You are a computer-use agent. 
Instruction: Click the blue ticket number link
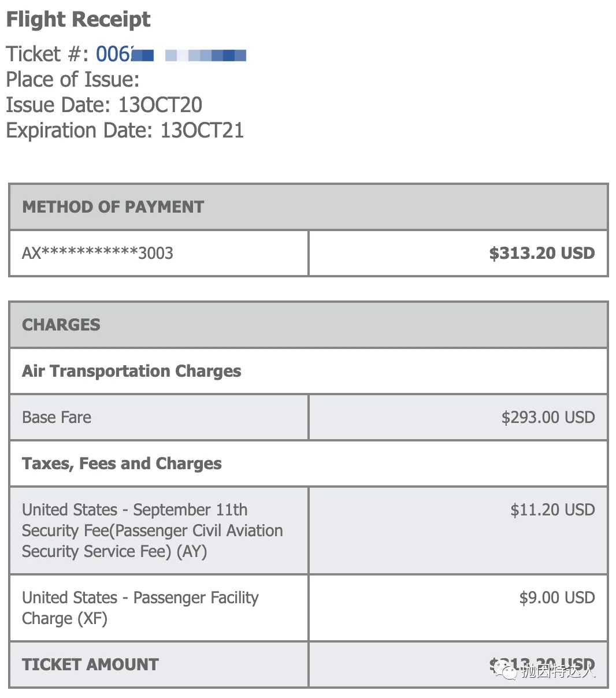pos(171,54)
